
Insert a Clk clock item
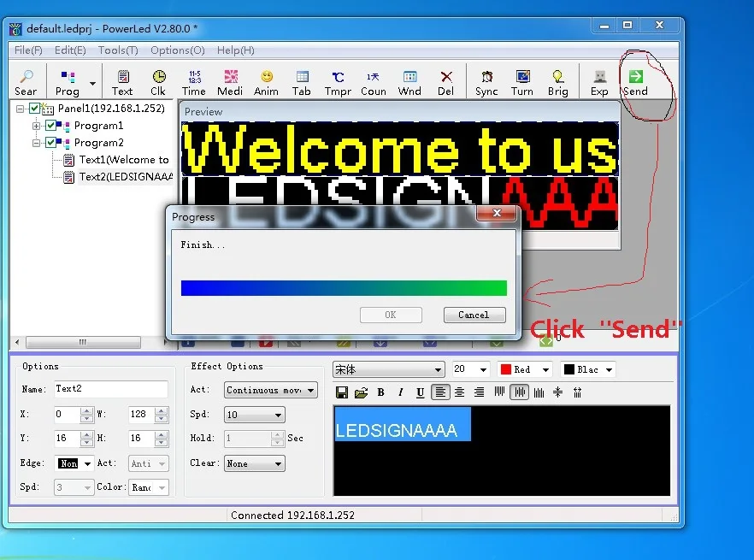(158, 82)
